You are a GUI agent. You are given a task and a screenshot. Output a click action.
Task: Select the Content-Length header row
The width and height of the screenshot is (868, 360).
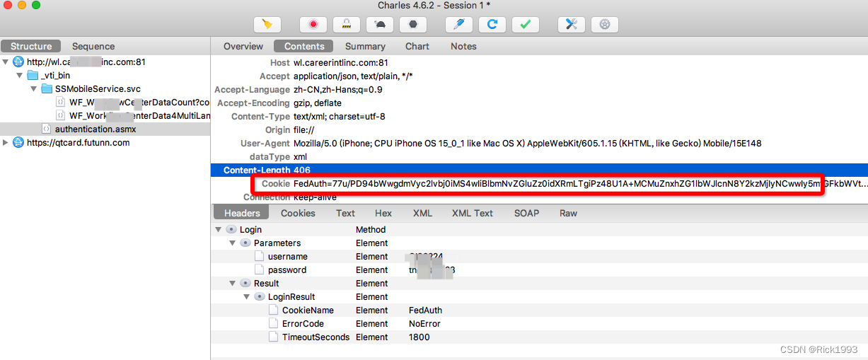coord(539,170)
